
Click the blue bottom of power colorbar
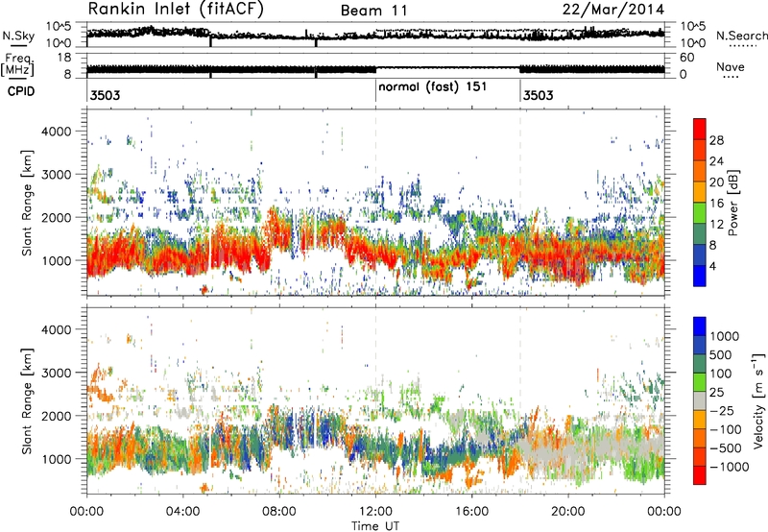[700, 276]
